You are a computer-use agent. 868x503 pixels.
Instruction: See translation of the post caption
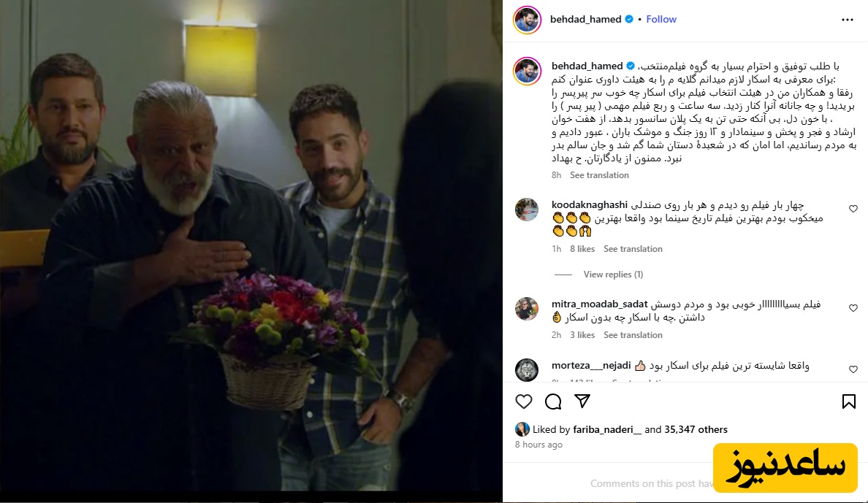pos(599,175)
